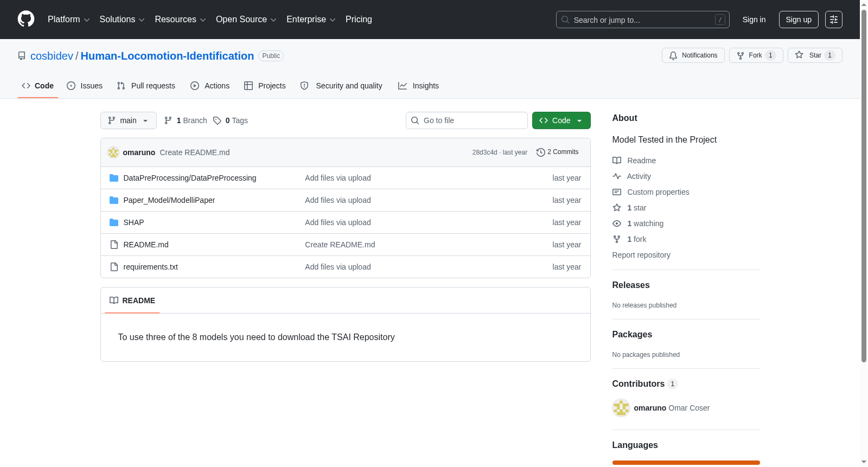Click the repository book icon beside cosbidev
This screenshot has height=467, width=868.
pos(22,56)
